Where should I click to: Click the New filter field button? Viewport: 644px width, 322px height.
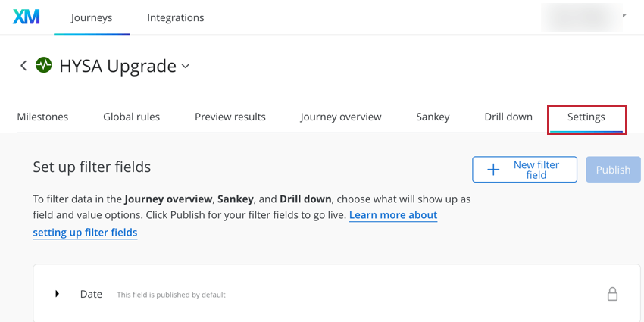coord(524,170)
